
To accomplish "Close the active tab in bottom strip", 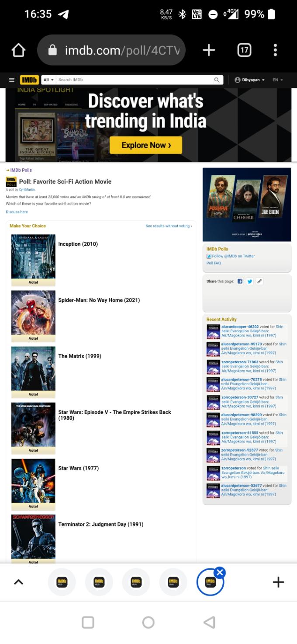I will point(220,573).
